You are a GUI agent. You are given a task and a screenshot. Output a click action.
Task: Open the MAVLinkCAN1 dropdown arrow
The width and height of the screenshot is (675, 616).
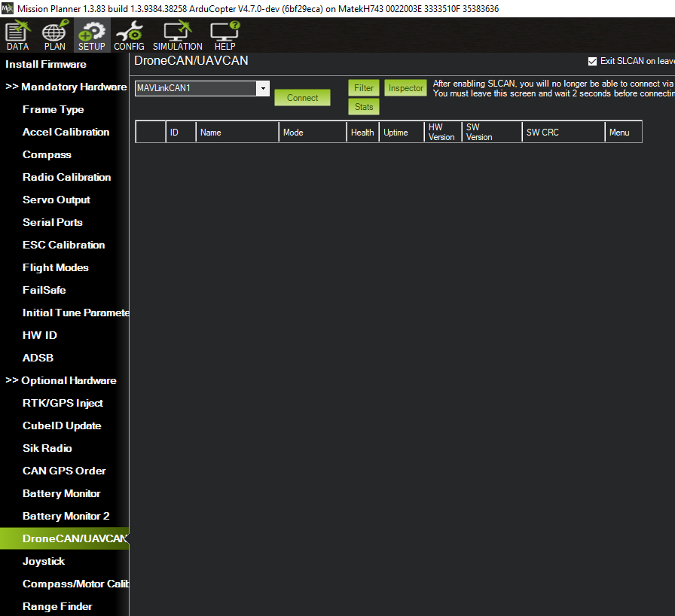pos(263,89)
